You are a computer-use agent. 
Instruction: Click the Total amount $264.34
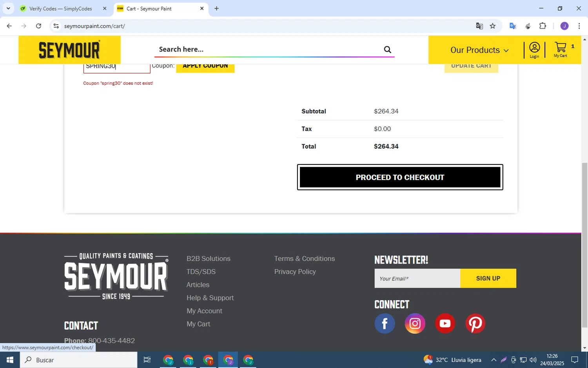pos(386,146)
